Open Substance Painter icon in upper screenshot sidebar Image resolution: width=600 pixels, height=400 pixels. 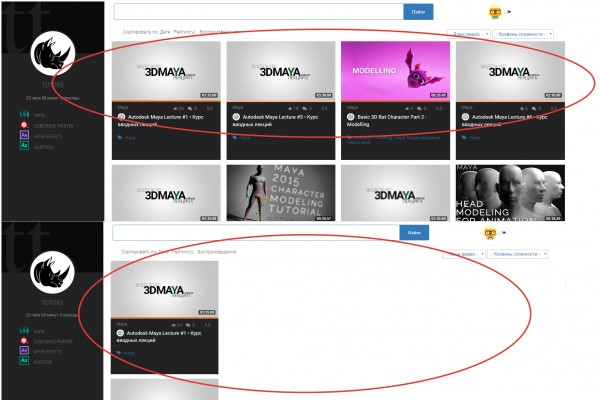coord(24,125)
